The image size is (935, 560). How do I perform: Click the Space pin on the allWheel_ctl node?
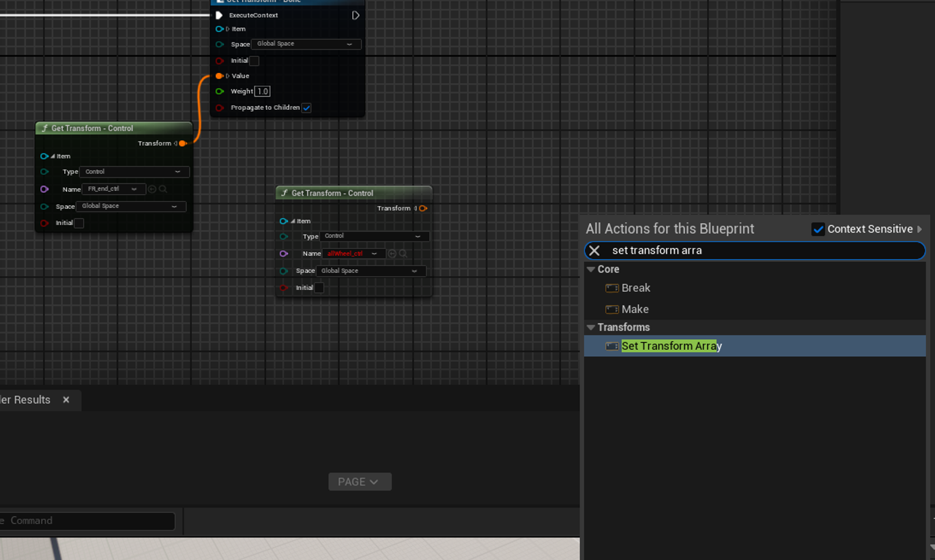coord(284,271)
